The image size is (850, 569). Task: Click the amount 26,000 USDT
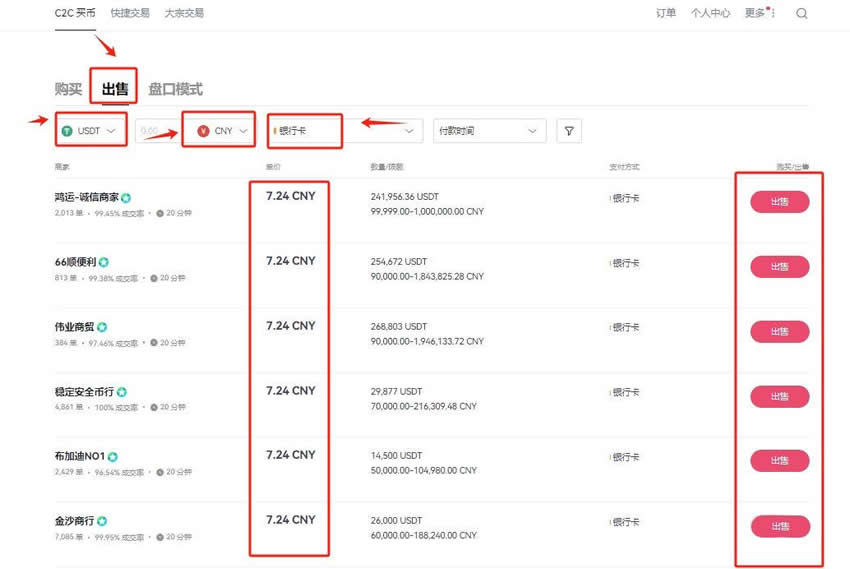[x=396, y=520]
